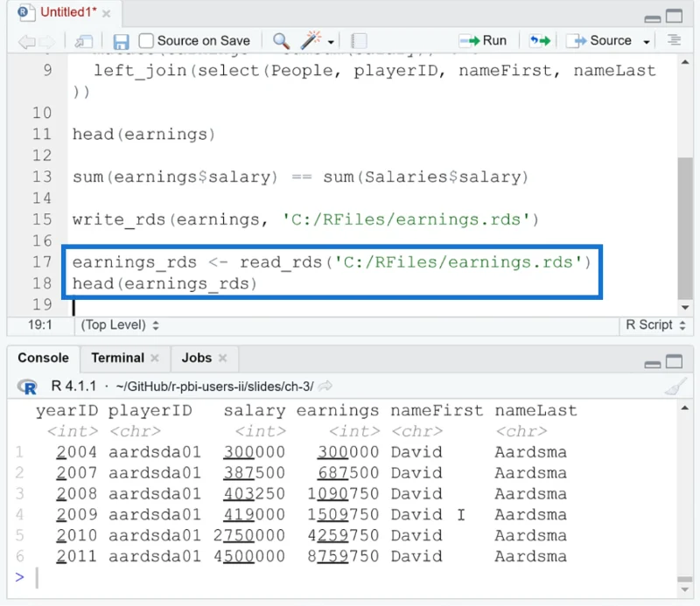Click earnings value 1090750 in console

[x=343, y=494]
